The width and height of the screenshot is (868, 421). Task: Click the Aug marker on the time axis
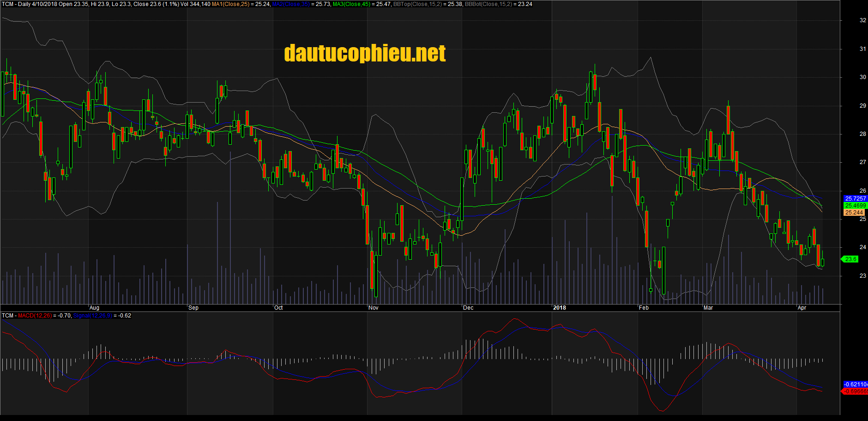[94, 308]
